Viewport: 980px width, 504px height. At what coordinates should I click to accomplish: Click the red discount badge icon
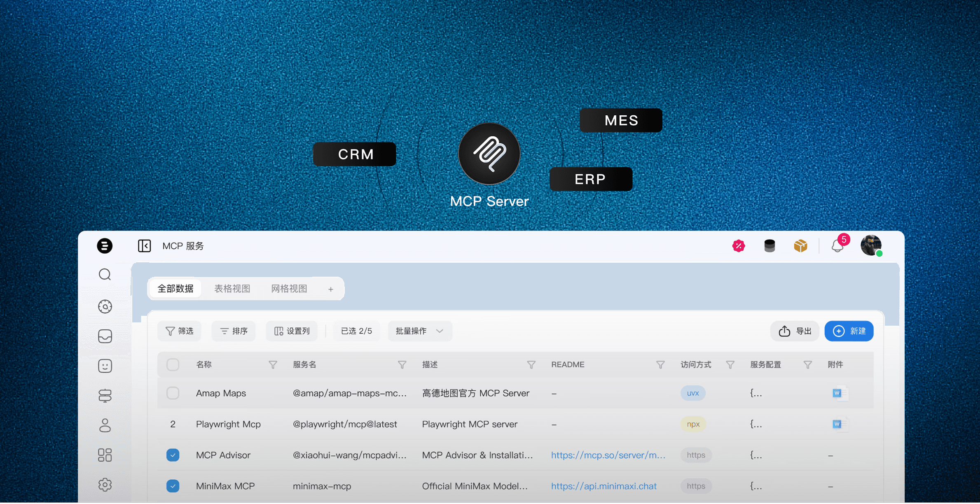tap(739, 246)
